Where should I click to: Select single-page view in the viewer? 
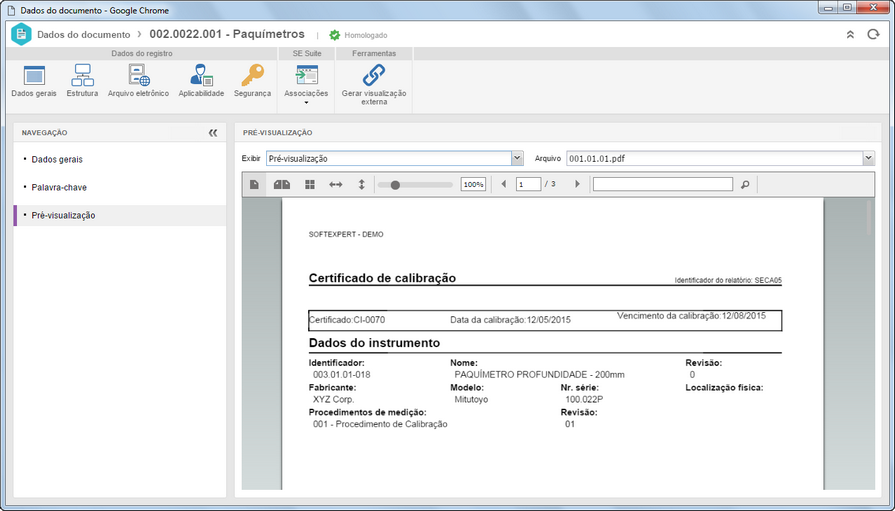tap(254, 184)
